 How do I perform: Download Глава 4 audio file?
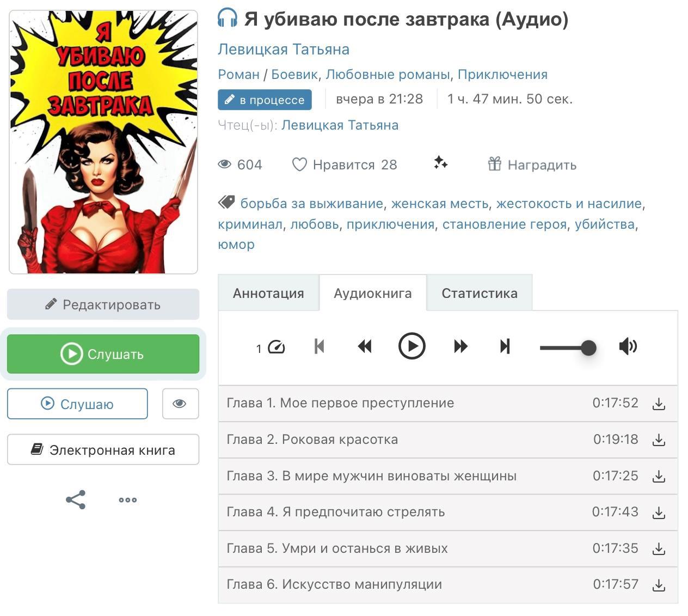tap(659, 513)
